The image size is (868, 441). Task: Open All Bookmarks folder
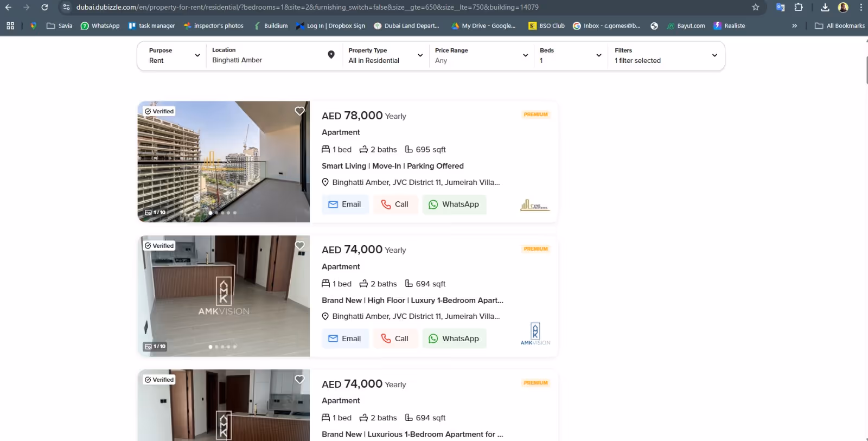pos(839,25)
